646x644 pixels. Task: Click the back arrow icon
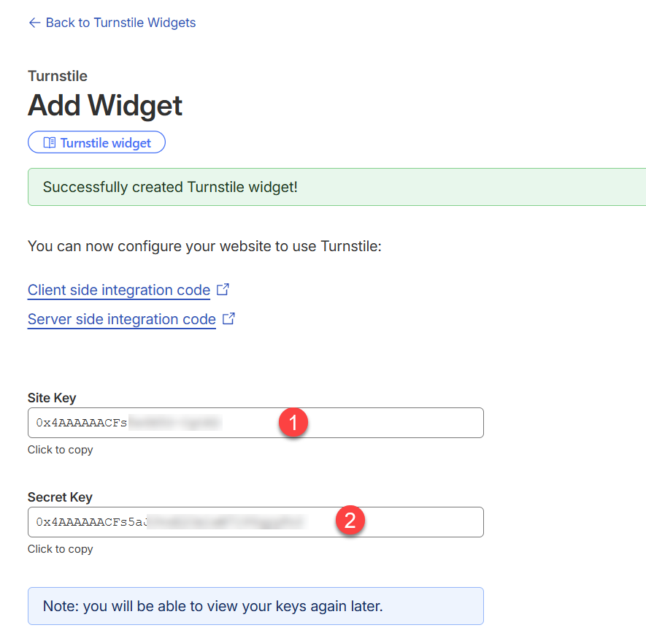[x=35, y=23]
